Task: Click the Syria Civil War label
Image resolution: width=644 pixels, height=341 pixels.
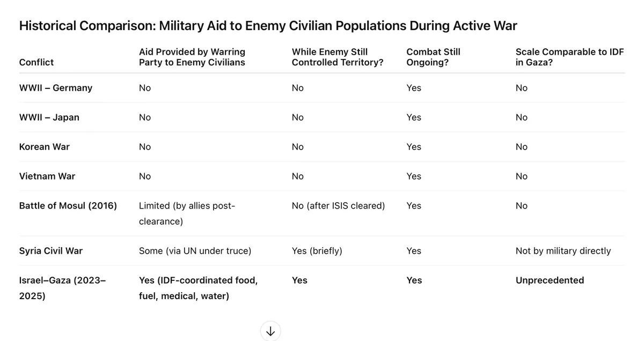Action: (x=51, y=251)
